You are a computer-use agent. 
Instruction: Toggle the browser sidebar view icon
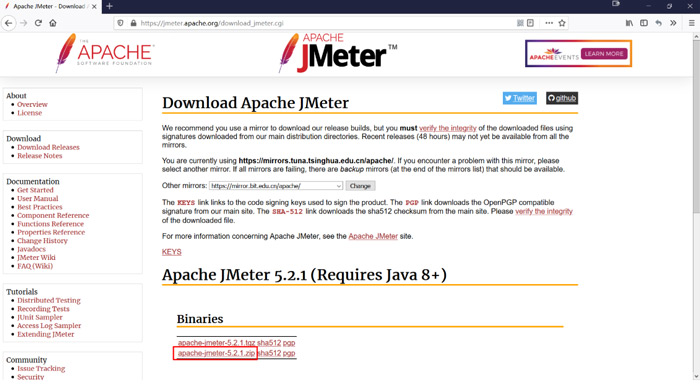click(644, 23)
